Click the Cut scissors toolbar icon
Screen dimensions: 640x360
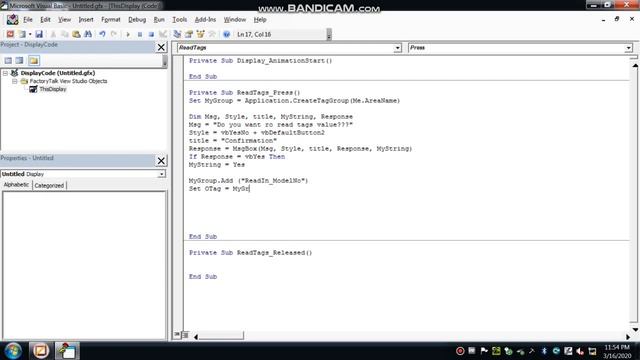tap(53, 34)
